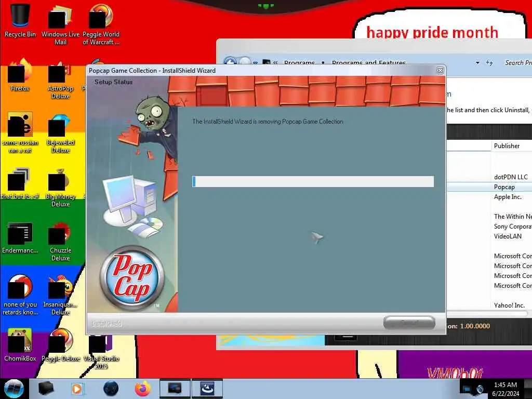Switch to the Control Panel taskbar window
Screen dimensions: 532x399
175,389
